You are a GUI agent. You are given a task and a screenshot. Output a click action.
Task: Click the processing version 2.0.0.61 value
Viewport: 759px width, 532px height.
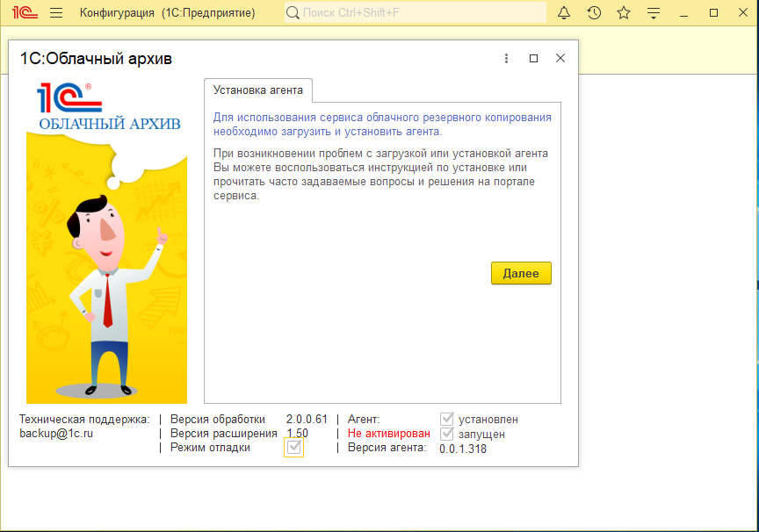pos(307,419)
